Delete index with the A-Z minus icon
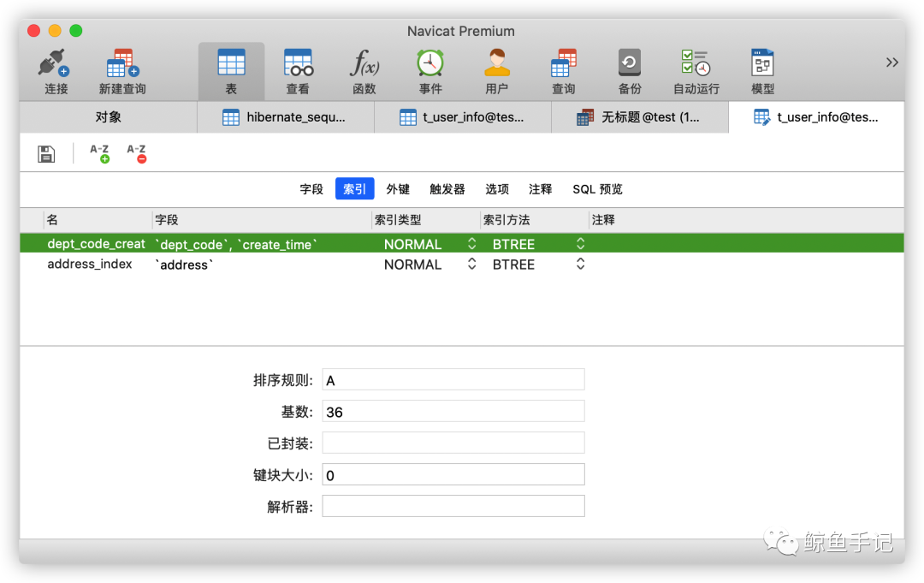Screen dimensions: 924x583 [x=137, y=153]
